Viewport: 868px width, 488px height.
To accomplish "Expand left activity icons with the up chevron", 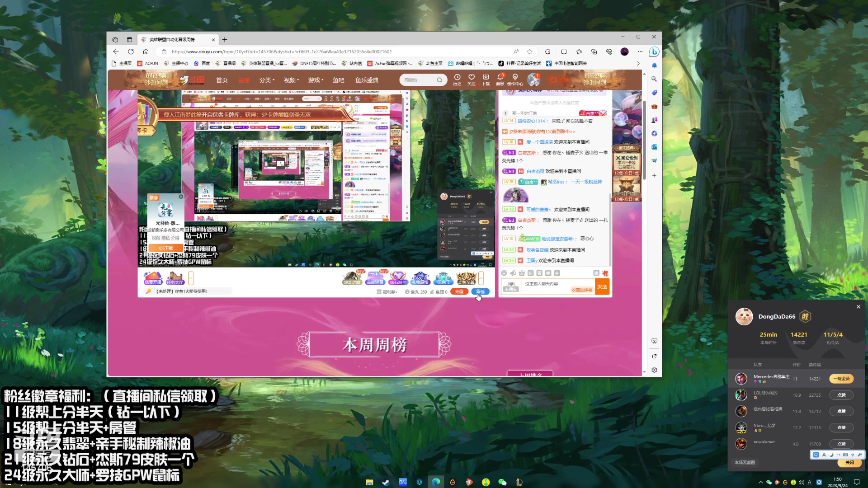I will (191, 278).
